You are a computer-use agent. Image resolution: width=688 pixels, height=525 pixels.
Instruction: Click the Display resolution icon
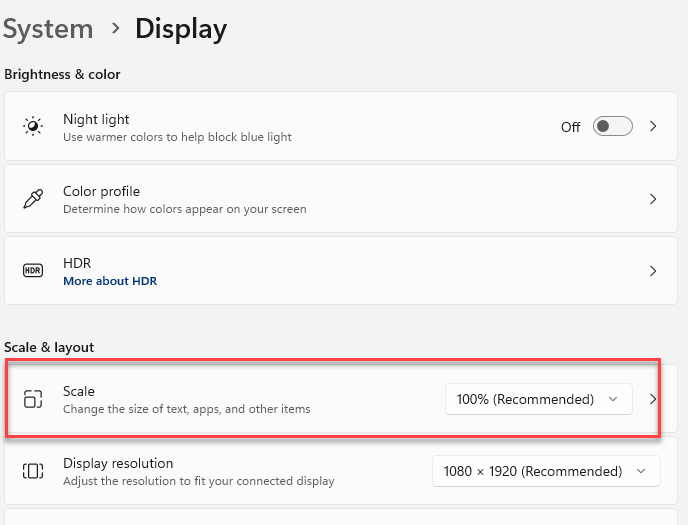pos(33,471)
